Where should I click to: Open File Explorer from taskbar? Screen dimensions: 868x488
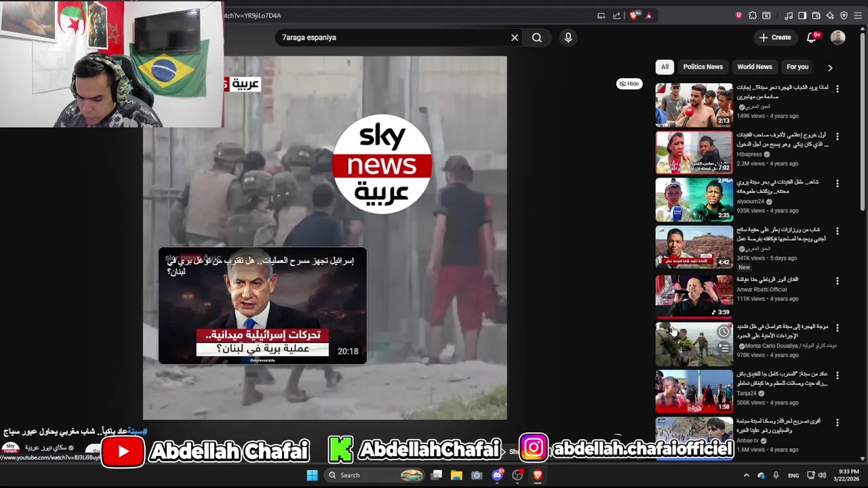[x=456, y=475]
